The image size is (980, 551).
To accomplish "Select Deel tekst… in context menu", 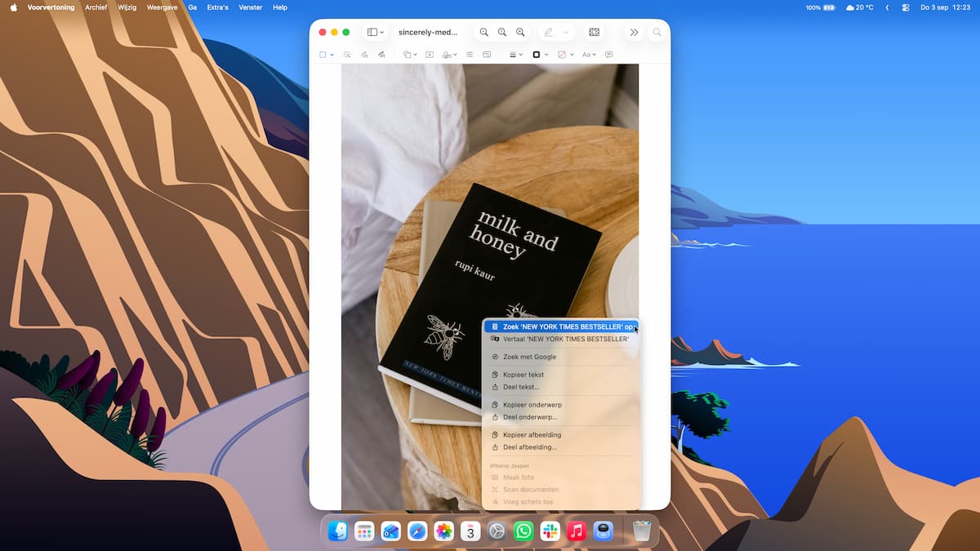I will [562, 387].
